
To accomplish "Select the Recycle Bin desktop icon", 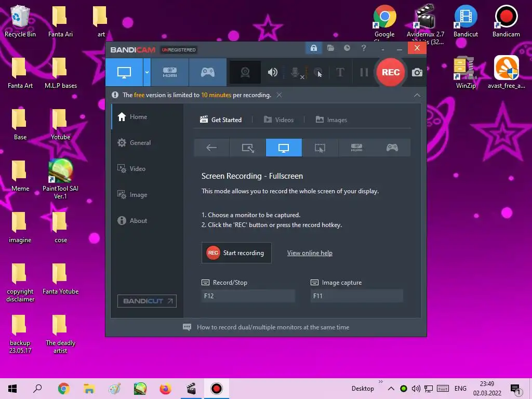I will pos(20,21).
